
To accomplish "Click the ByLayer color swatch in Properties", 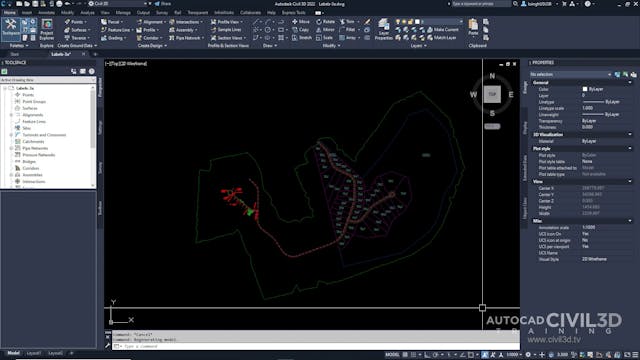I will (x=585, y=89).
